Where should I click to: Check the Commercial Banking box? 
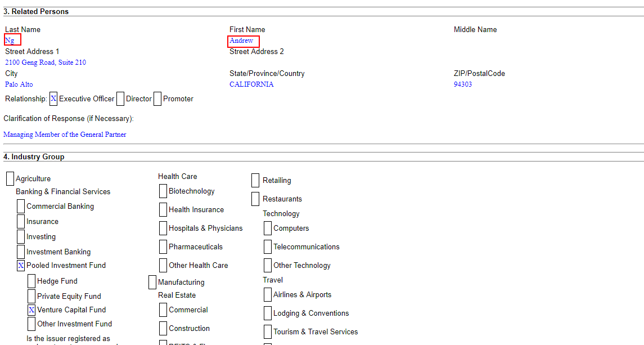[21, 207]
